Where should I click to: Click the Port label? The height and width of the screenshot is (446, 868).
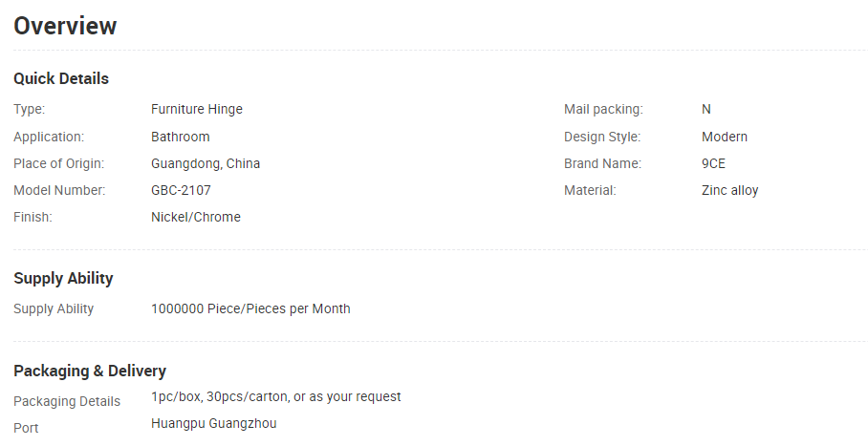(x=26, y=428)
